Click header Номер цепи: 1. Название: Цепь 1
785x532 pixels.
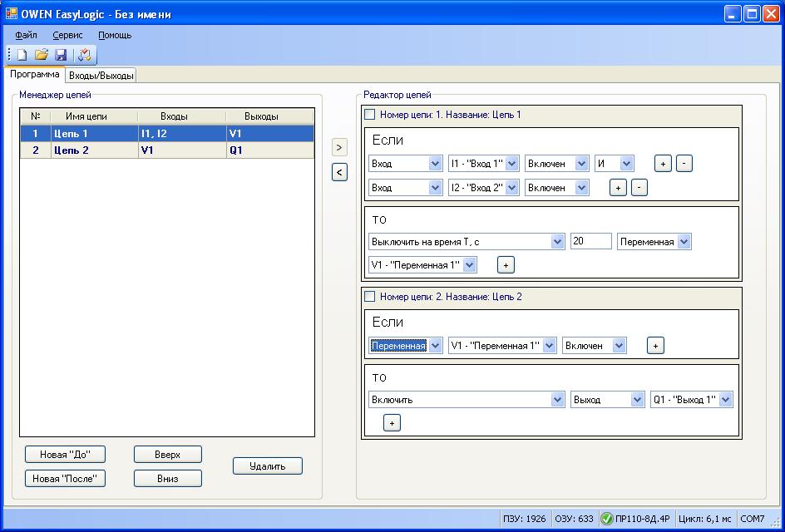451,115
